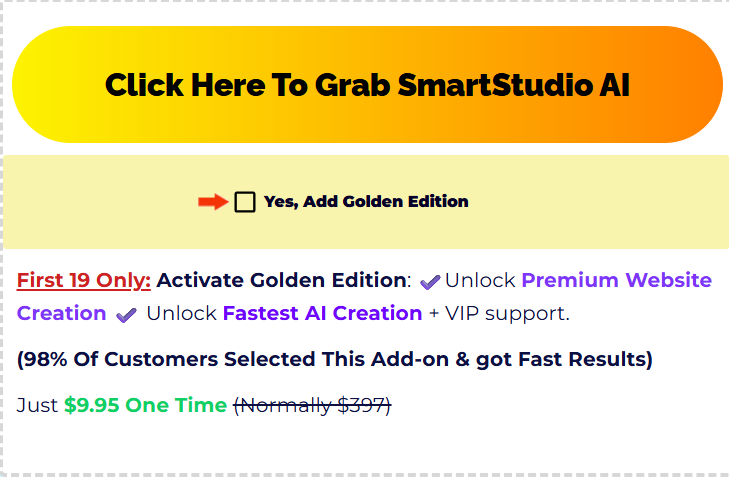Tick the Add Golden Edition checkbox
This screenshot has height=477, width=729.
tap(245, 202)
